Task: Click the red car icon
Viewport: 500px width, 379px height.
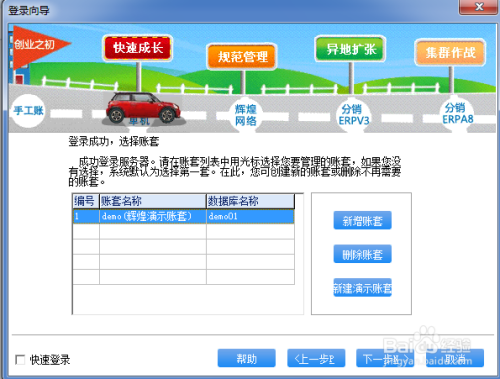Action: coord(143,108)
